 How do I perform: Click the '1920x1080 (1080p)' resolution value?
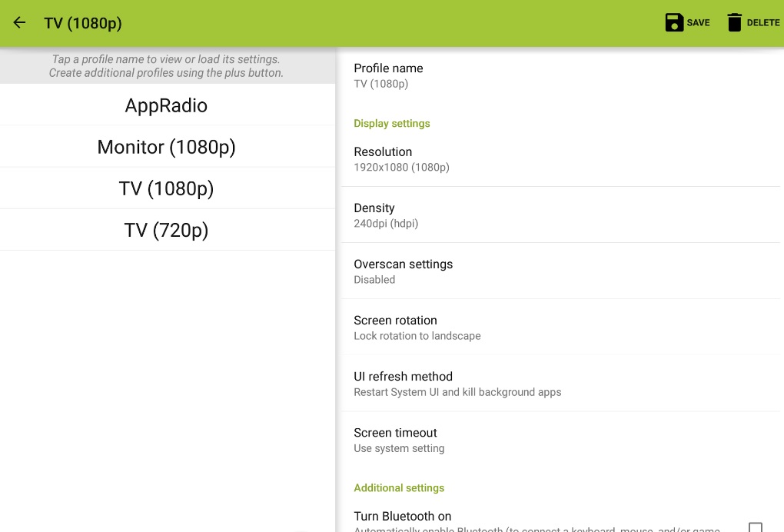click(401, 168)
